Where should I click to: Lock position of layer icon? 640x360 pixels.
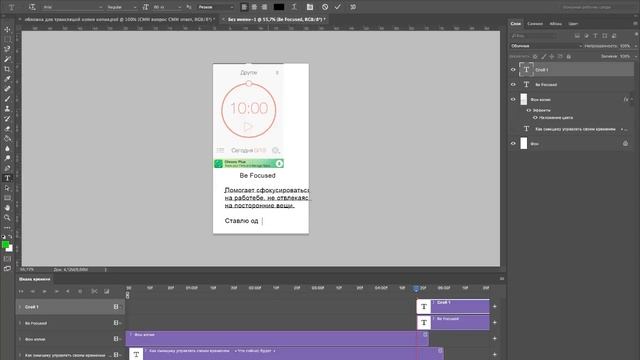coord(551,56)
